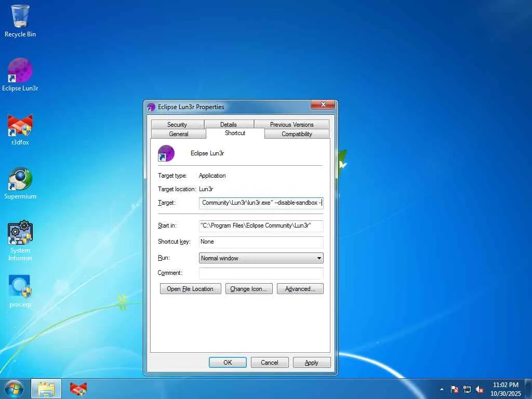
Task: Click into the Target input field
Action: 261,203
